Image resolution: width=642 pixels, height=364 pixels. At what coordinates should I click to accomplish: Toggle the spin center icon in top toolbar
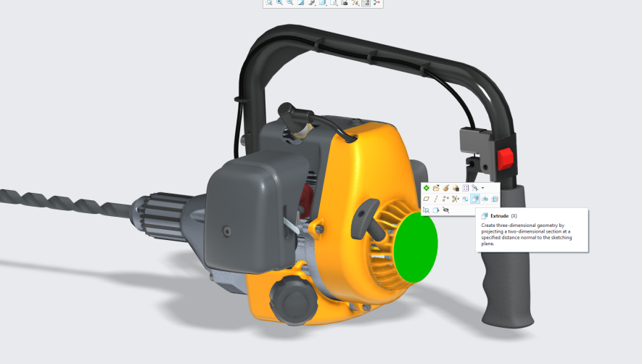[377, 3]
